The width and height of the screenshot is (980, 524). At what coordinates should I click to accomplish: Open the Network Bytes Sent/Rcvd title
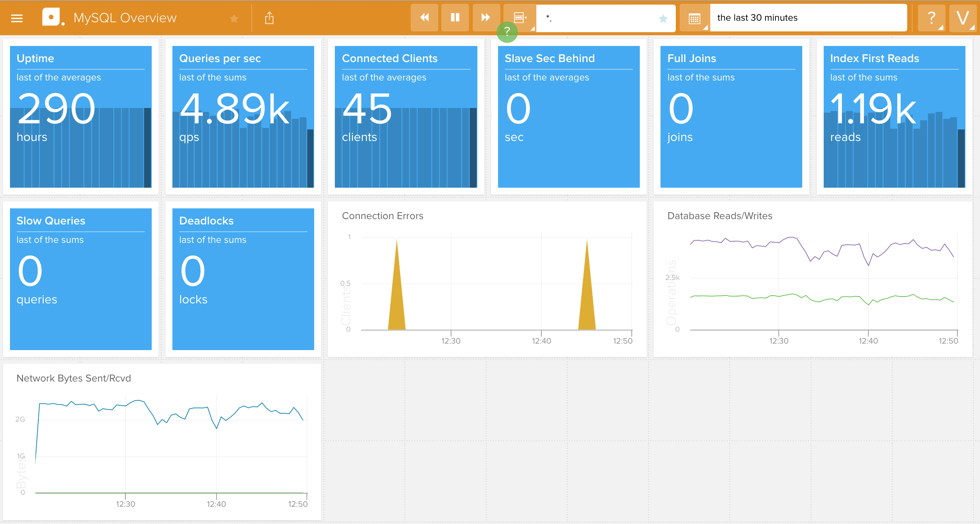click(74, 378)
